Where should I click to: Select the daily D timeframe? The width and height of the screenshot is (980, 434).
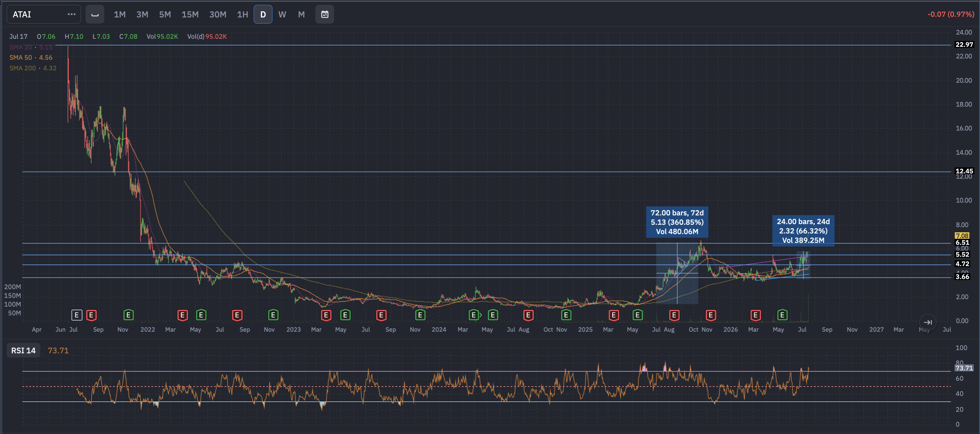tap(263, 15)
